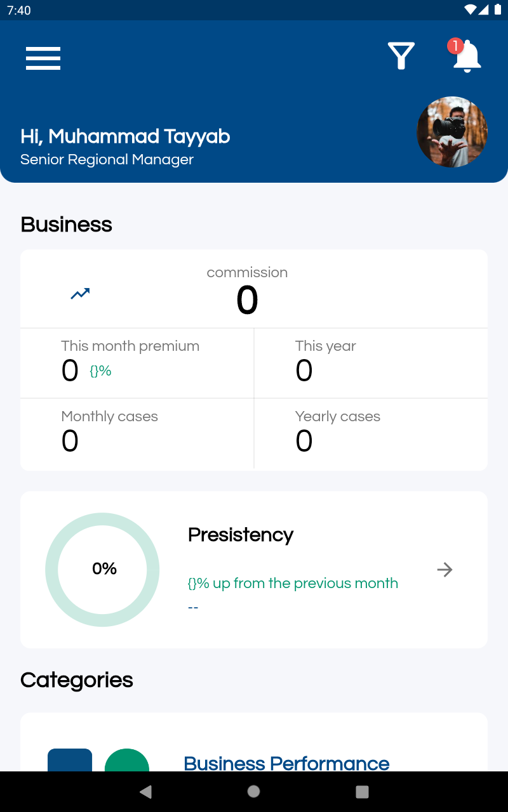Tap Android recent apps square button
The height and width of the screenshot is (812, 508).
[x=362, y=791]
